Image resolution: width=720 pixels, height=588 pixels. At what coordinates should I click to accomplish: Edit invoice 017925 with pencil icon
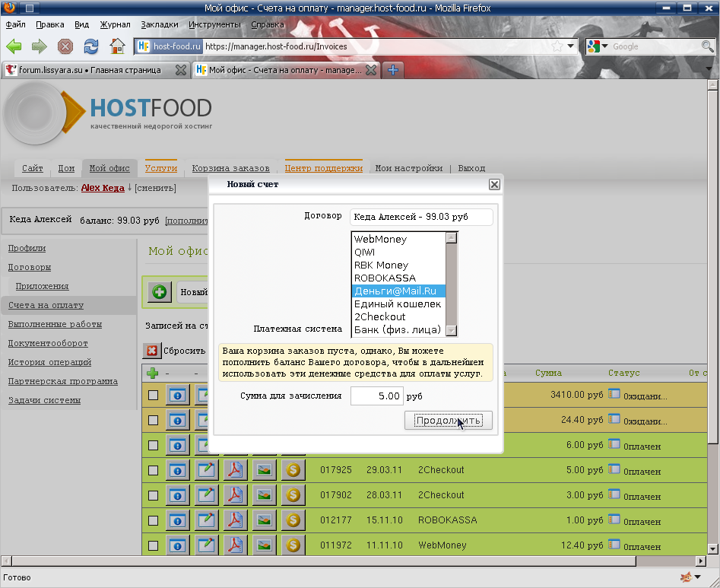[x=207, y=470]
